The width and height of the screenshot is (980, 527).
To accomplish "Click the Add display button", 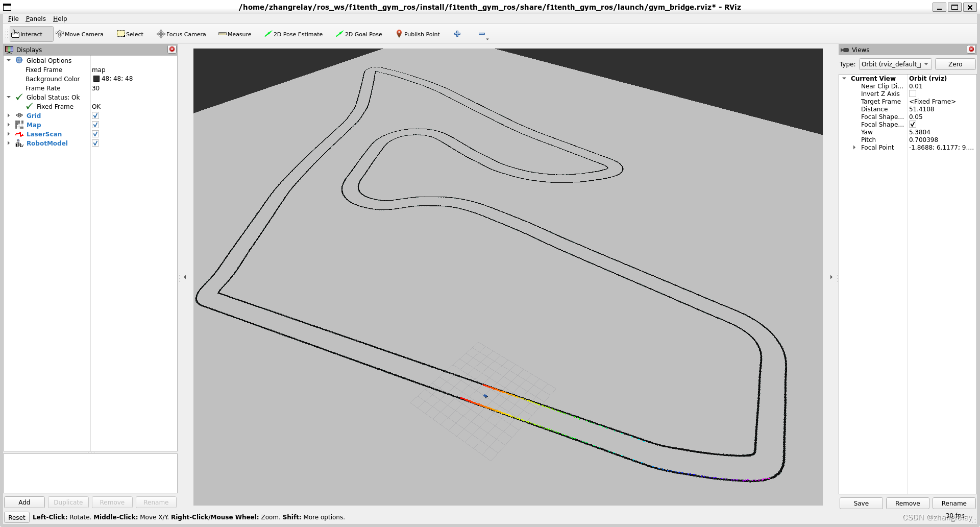I will coord(24,502).
